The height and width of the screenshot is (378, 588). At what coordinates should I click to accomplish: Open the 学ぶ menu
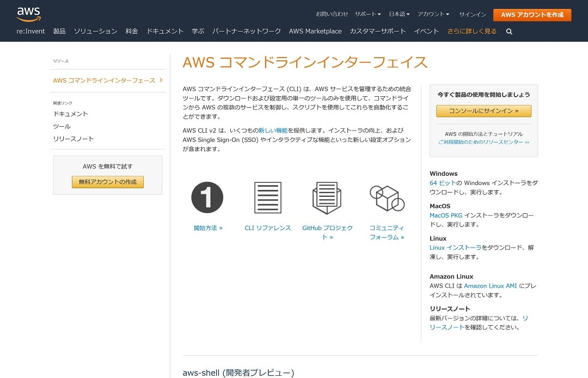198,32
